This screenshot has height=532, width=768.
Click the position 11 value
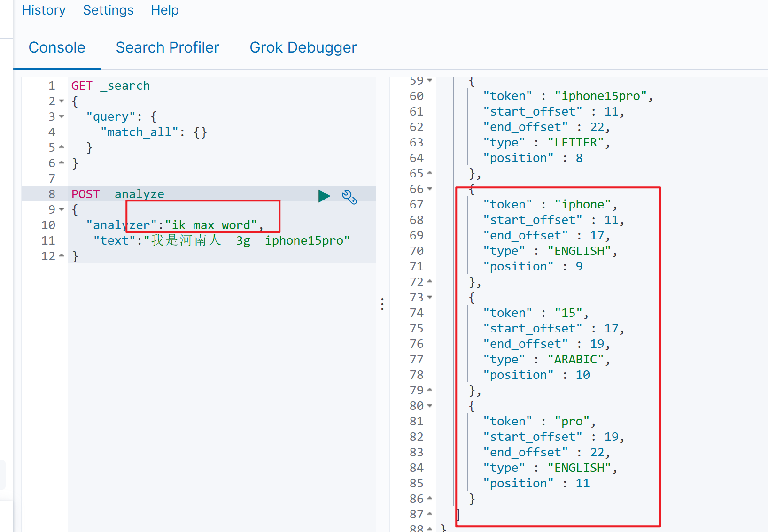pos(583,484)
